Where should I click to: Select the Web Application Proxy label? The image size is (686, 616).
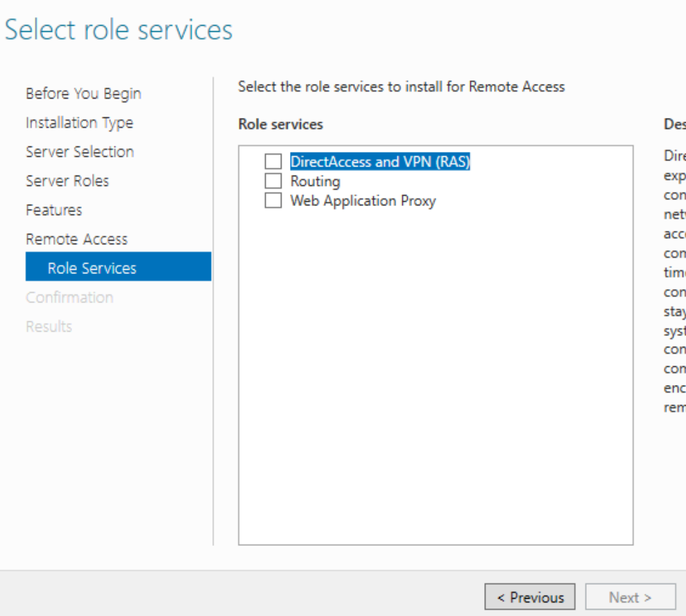pyautogui.click(x=363, y=200)
